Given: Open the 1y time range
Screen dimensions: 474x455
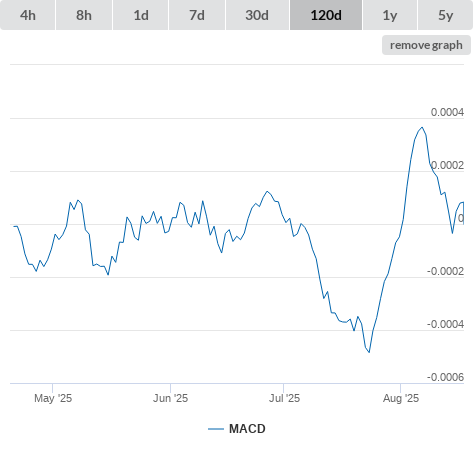Looking at the screenshot, I should [390, 15].
